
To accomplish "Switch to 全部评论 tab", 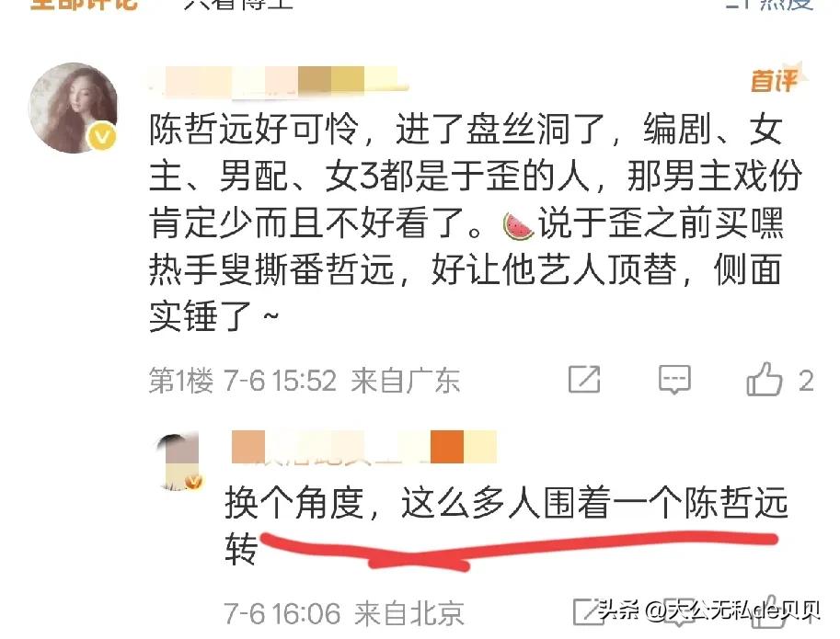I will tap(84, 5).
